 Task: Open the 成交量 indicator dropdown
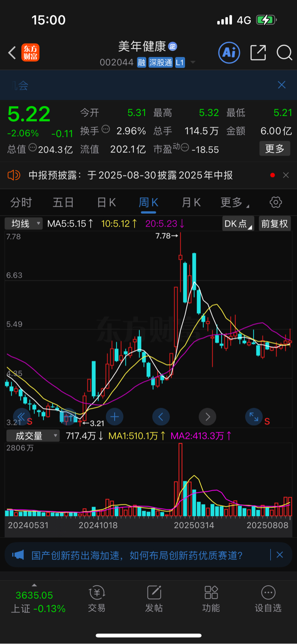(33, 436)
